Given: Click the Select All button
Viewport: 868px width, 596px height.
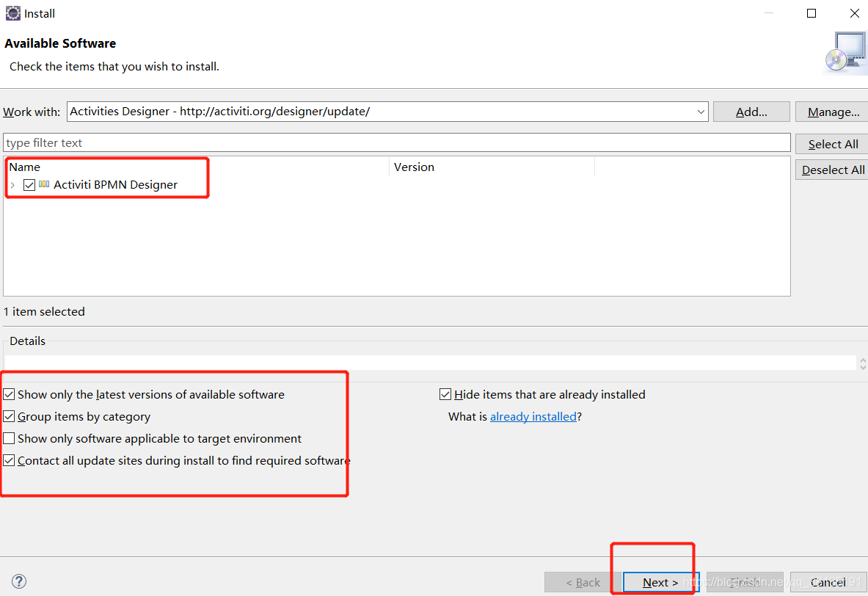Looking at the screenshot, I should [x=833, y=144].
